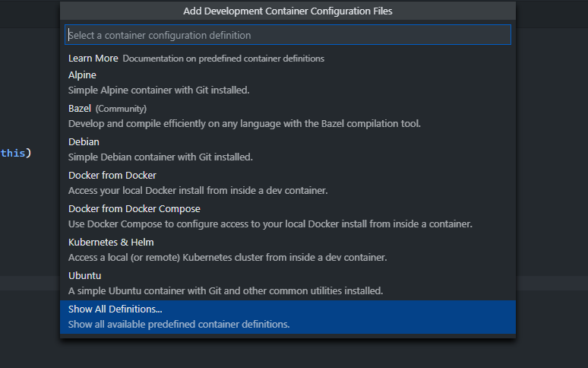Click "Simple Debian container with Git installed" description
Screen dimensions: 588x368
[160, 157]
